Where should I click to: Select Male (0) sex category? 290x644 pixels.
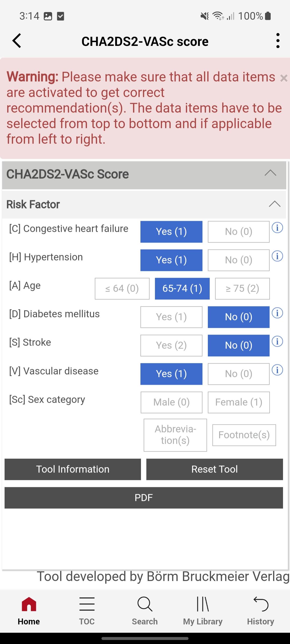(x=171, y=402)
